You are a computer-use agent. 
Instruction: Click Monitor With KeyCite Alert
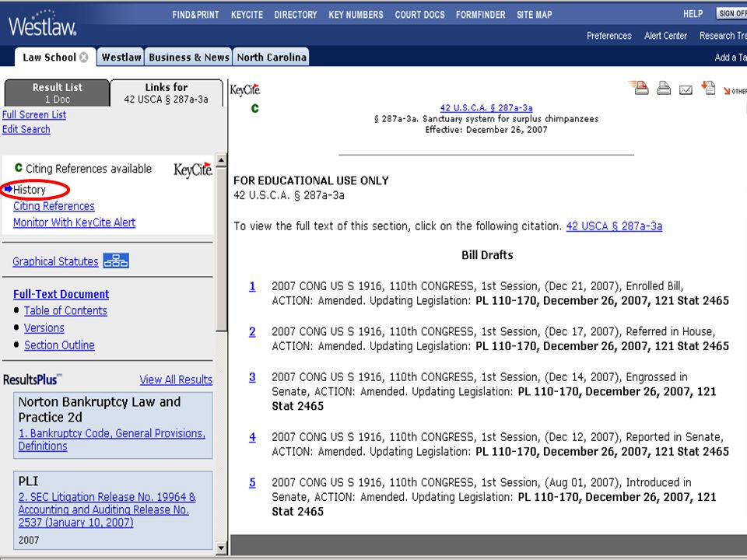pos(75,222)
